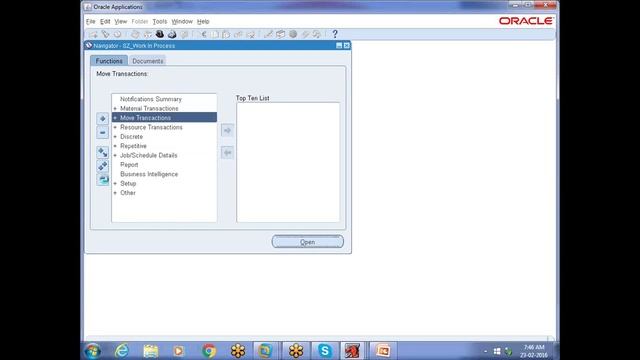Click the Delete record toolbar icon
Image resolution: width=640 pixels, height=360 pixels.
[x=251, y=34]
